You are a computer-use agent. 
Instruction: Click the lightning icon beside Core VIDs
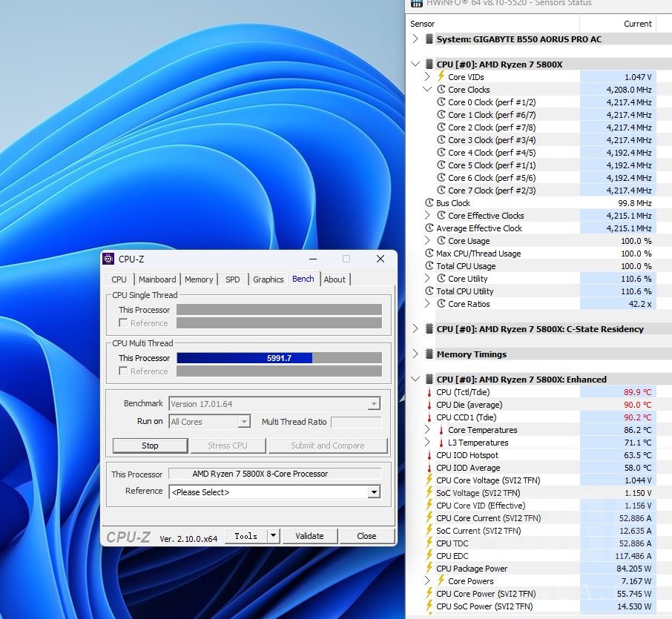tap(441, 76)
